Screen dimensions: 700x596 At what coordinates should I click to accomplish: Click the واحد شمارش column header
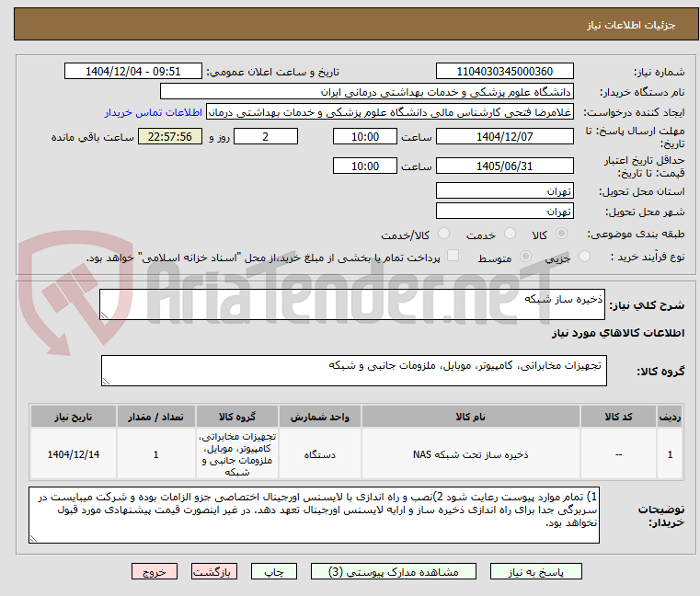[319, 417]
